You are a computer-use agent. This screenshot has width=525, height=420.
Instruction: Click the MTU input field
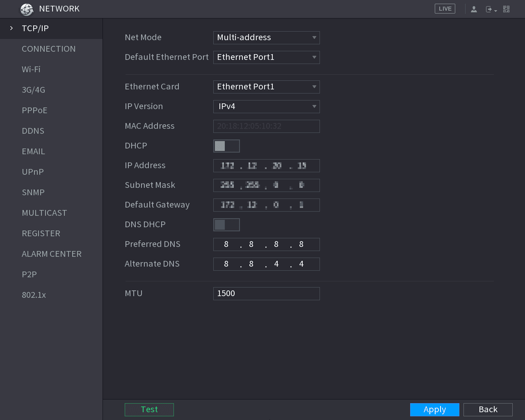(x=267, y=294)
